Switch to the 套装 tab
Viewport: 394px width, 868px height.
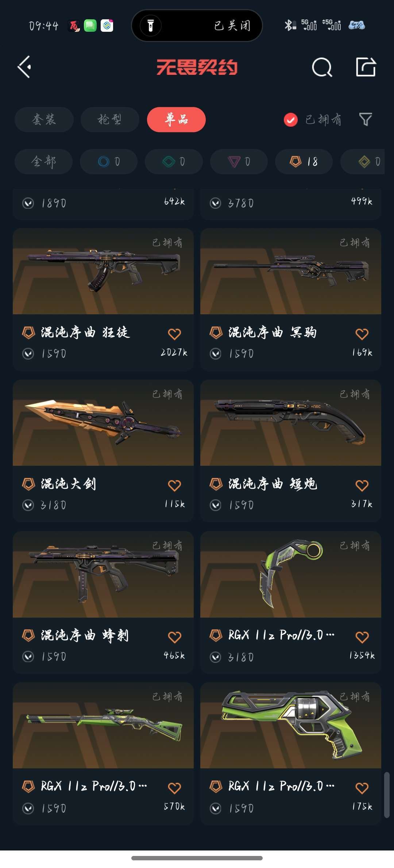pyautogui.click(x=44, y=119)
